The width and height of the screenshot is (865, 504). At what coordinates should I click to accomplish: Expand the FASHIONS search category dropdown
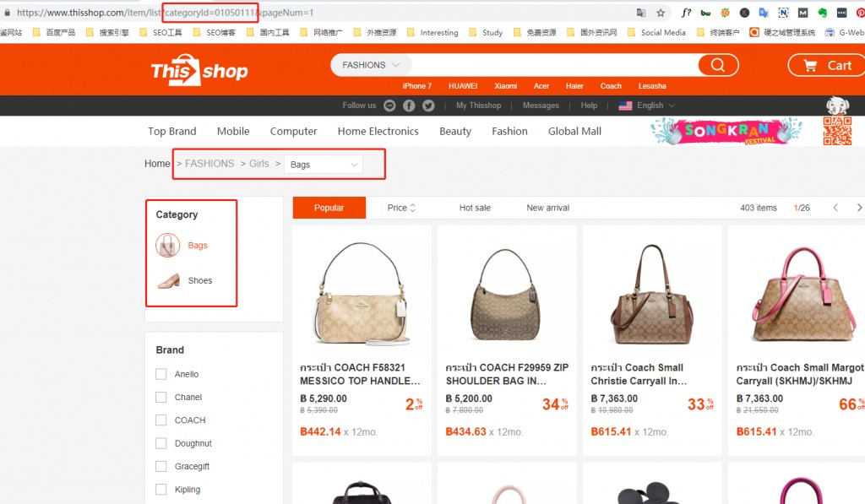[371, 65]
